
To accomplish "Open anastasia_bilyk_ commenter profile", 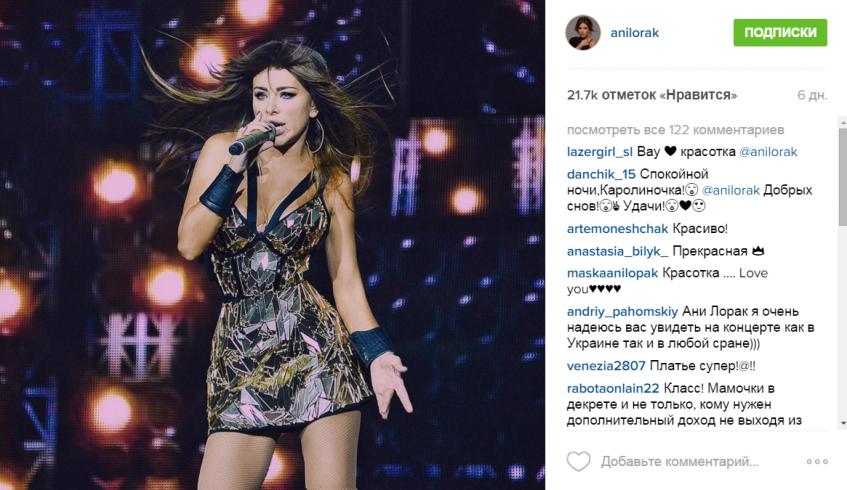I will (617, 251).
